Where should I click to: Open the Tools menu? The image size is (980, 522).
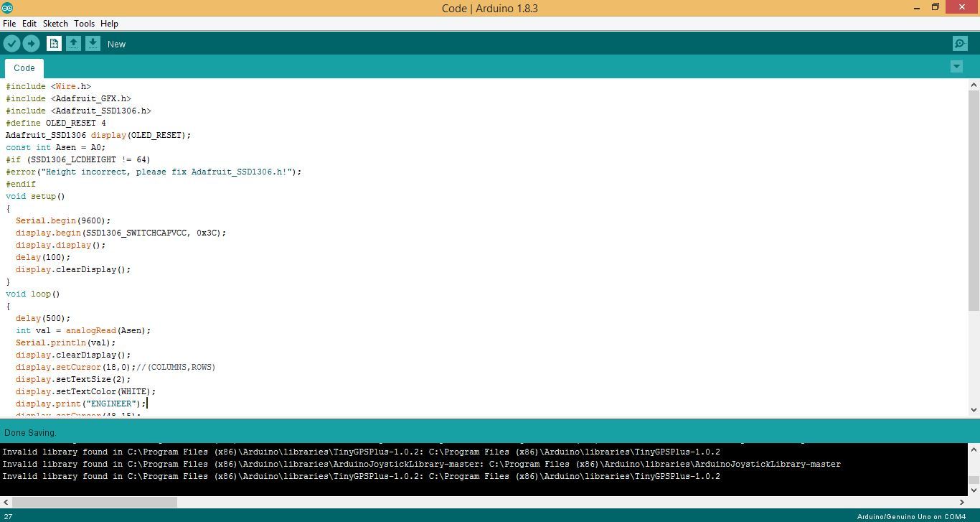84,23
